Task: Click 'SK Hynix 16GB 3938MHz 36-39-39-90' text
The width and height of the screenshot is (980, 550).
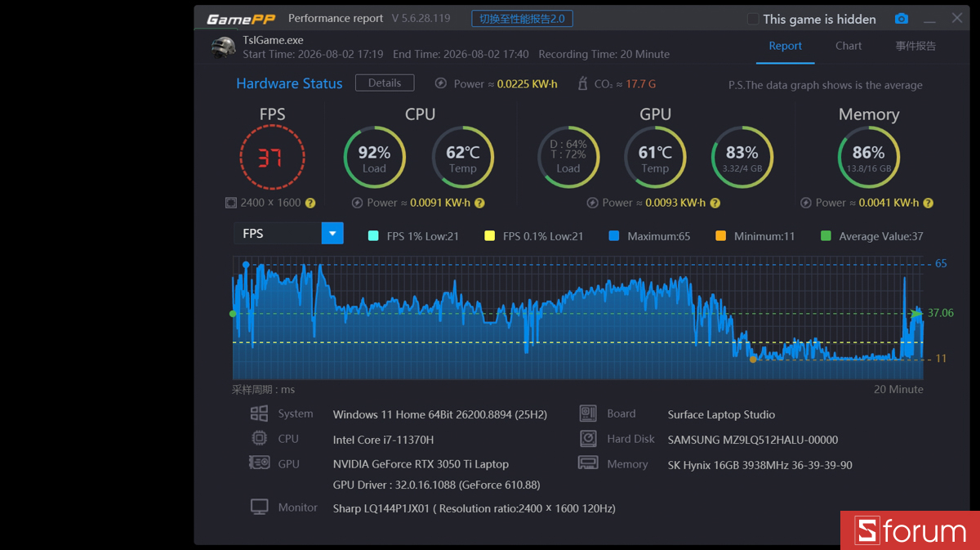Action: coord(759,465)
